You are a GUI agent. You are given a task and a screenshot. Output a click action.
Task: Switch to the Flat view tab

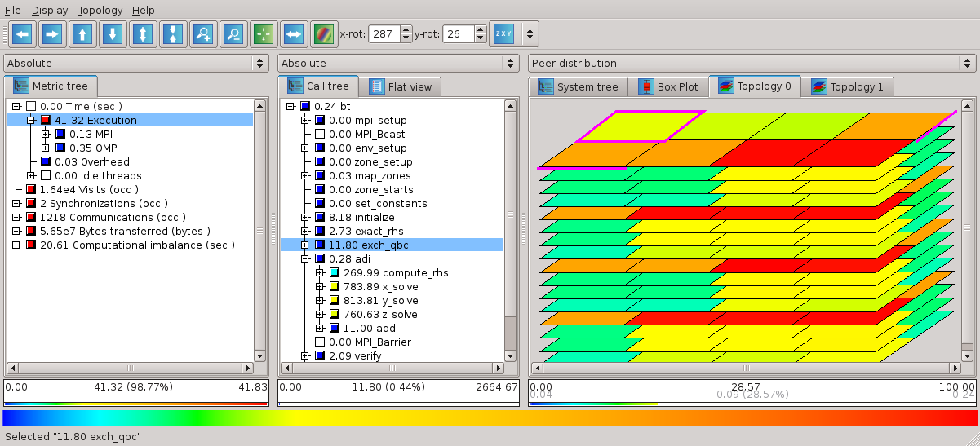[x=401, y=86]
